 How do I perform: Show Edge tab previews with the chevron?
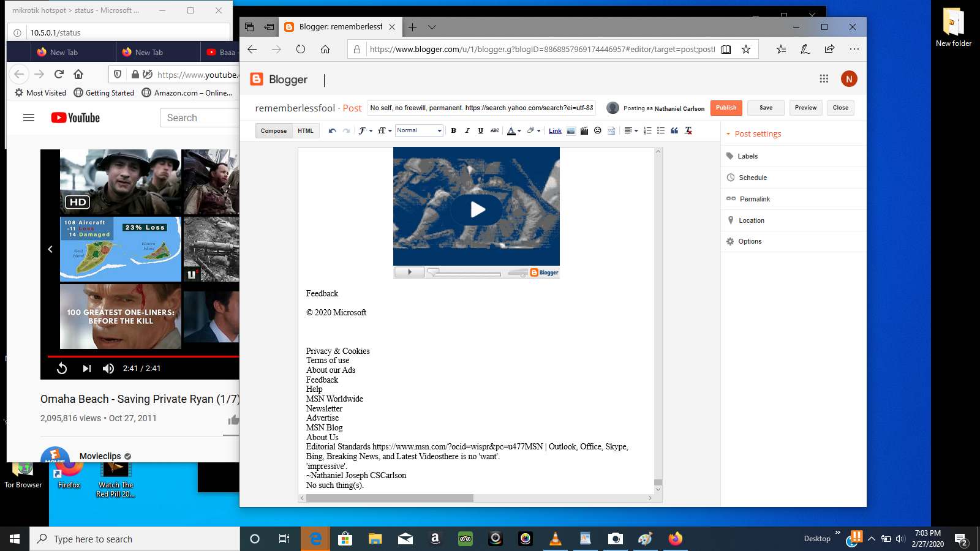pyautogui.click(x=432, y=27)
